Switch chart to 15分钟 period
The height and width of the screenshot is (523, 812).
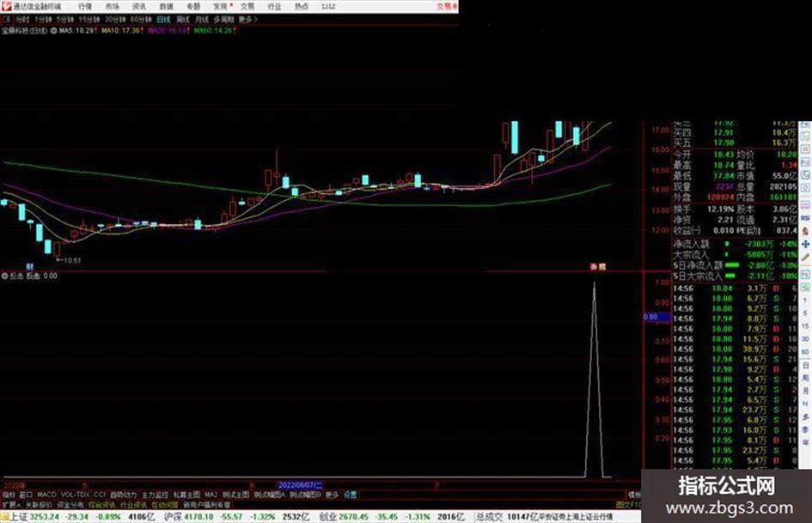(x=89, y=19)
